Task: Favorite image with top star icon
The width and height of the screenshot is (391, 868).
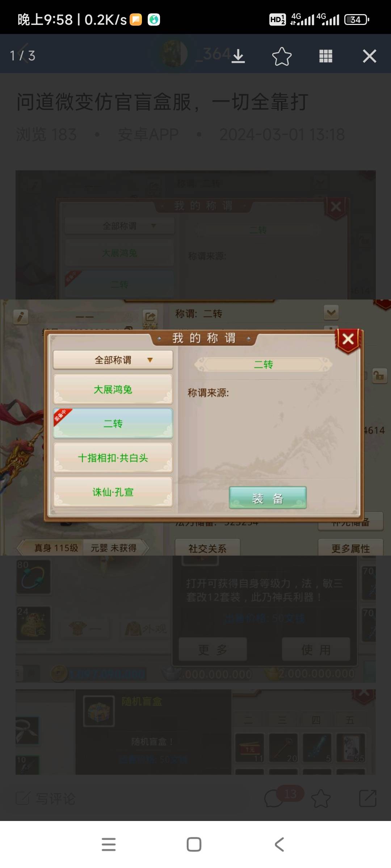Action: 282,56
